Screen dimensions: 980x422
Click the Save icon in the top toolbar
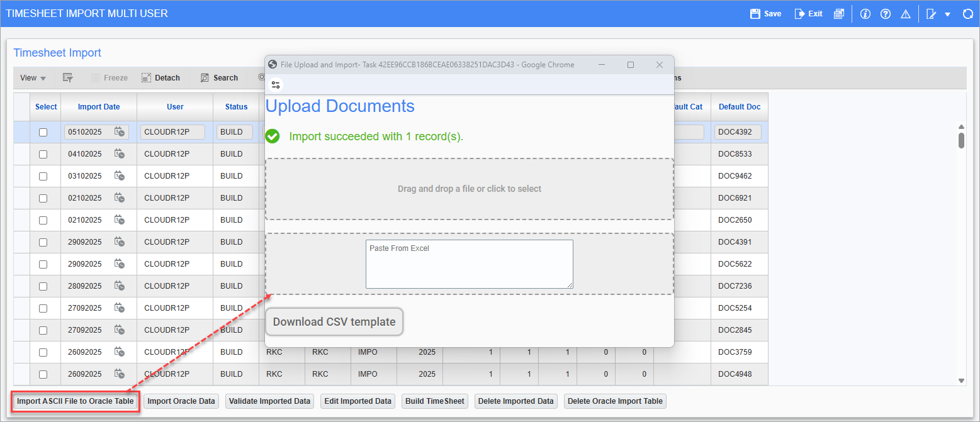765,13
